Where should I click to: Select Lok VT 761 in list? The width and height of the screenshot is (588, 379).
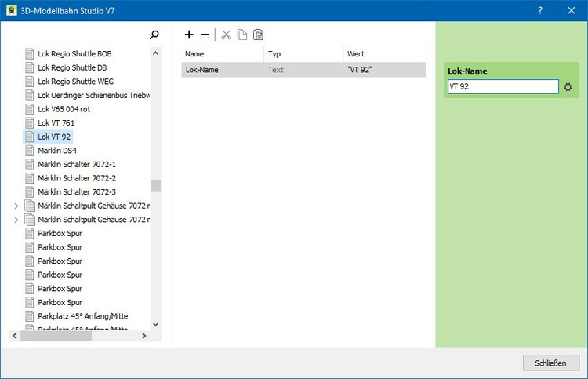pyautogui.click(x=56, y=123)
